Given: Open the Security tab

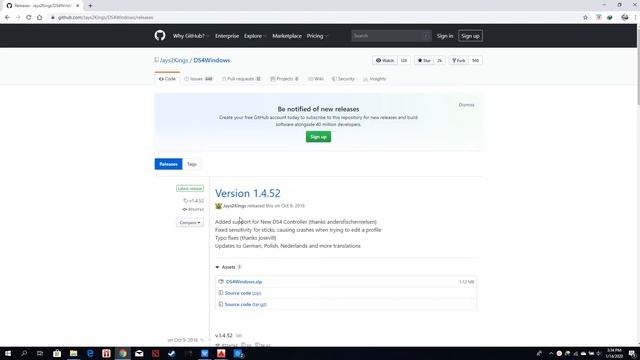Looking at the screenshot, I should point(343,79).
